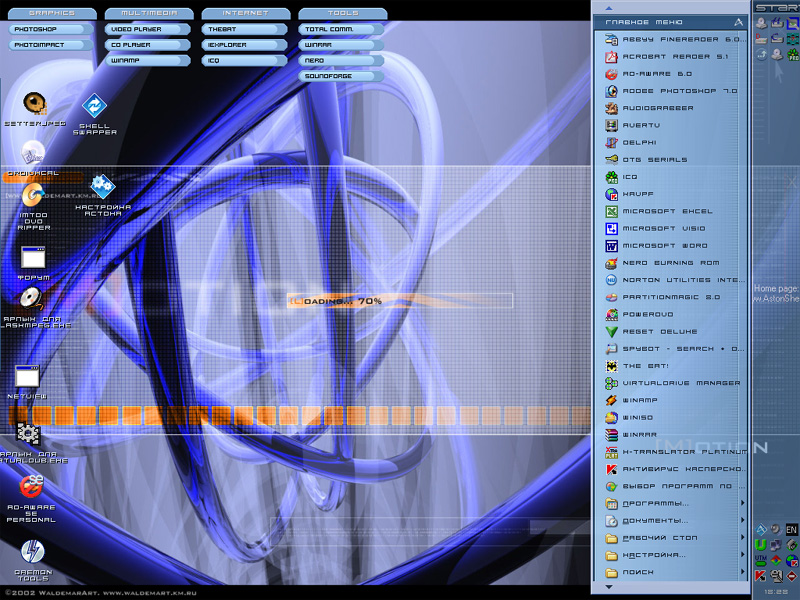Click the Abbyy FineReader 6.0 menu icon
Viewport: 800px width, 600px height.
611,39
